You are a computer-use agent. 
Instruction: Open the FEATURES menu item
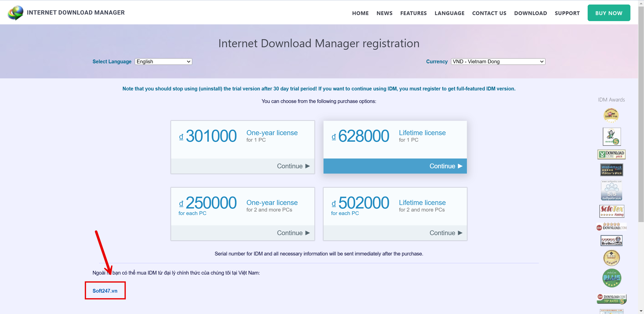pyautogui.click(x=414, y=13)
